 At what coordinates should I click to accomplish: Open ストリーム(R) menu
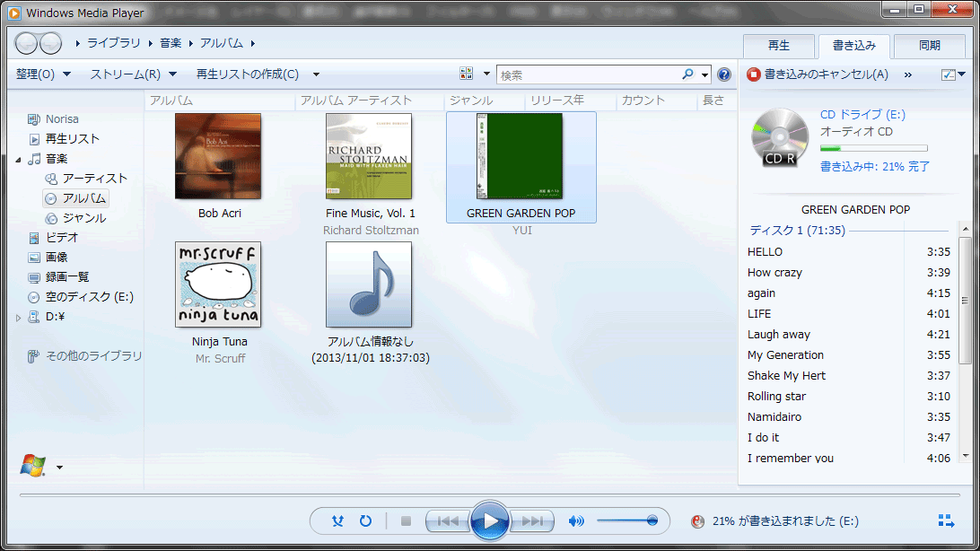coord(133,74)
